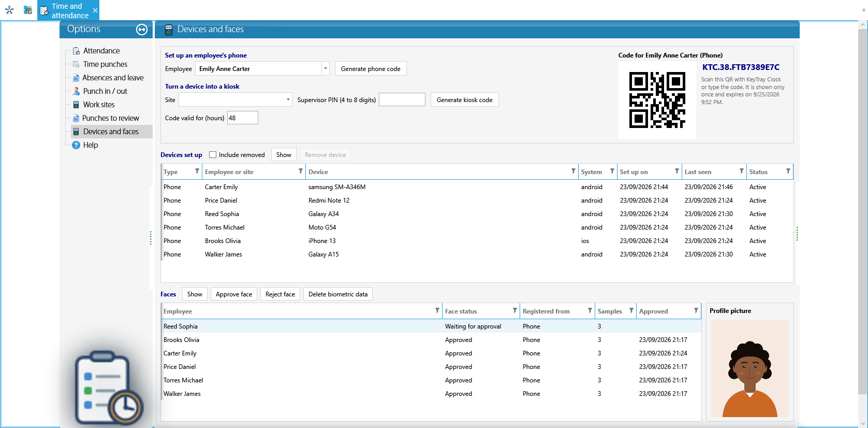Filter the Last seen column
Image resolution: width=868 pixels, height=428 pixels.
click(x=741, y=172)
